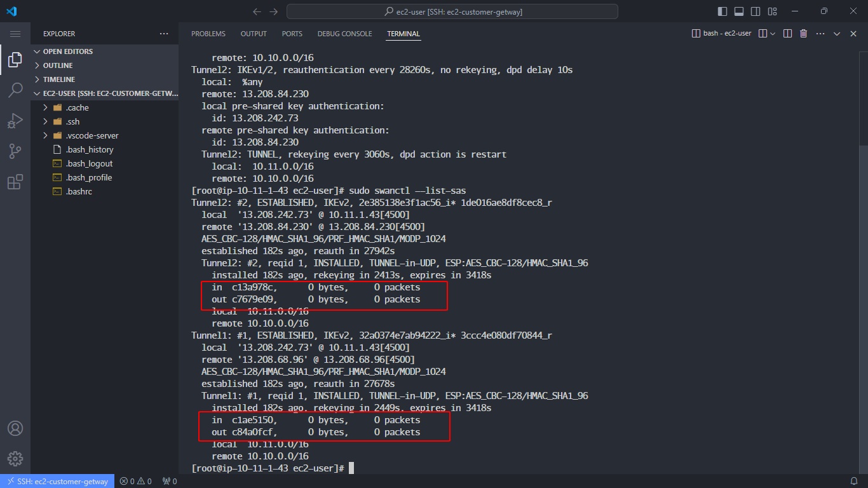Screen dimensions: 868x488
Task: Open terminal options with the ellipsis icon
Action: coord(819,33)
